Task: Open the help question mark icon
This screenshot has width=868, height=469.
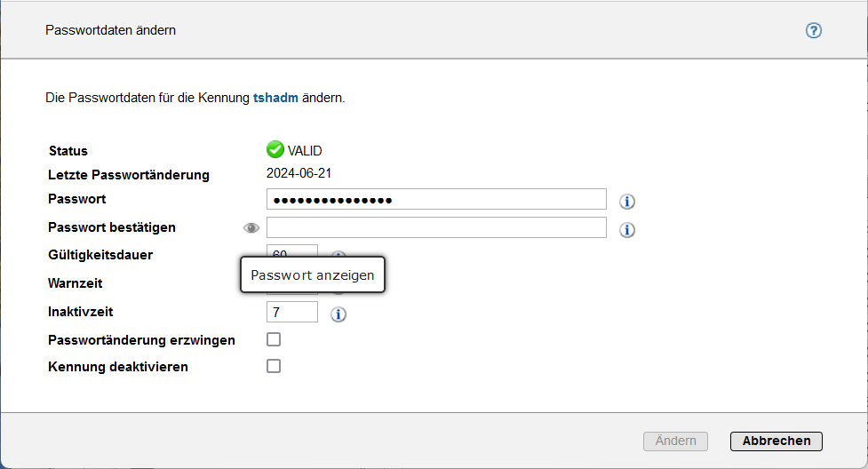Action: (x=813, y=30)
